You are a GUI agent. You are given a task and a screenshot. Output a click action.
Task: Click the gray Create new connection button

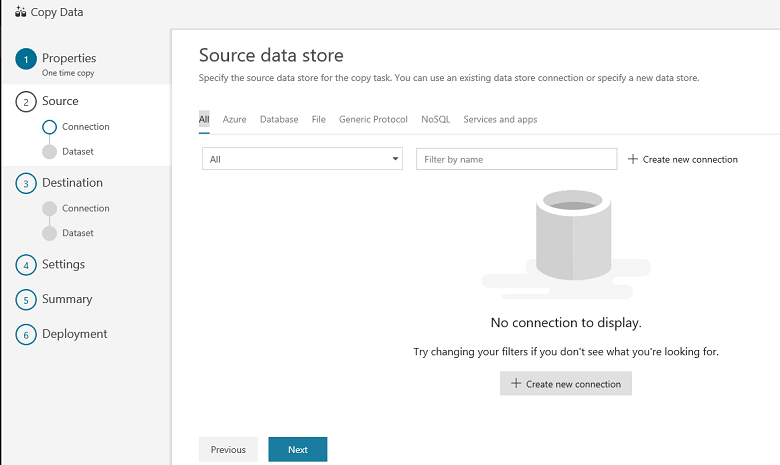565,384
